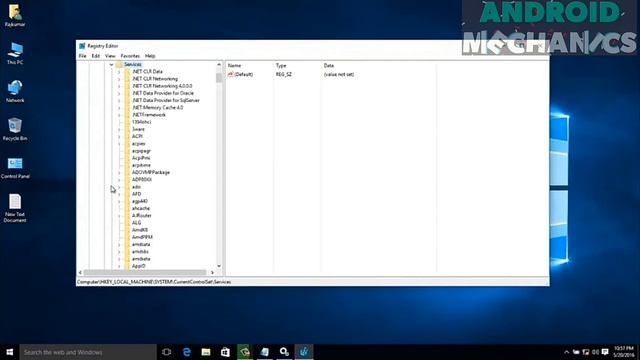Show hidden system tray icons
The image size is (640, 360).
point(567,352)
